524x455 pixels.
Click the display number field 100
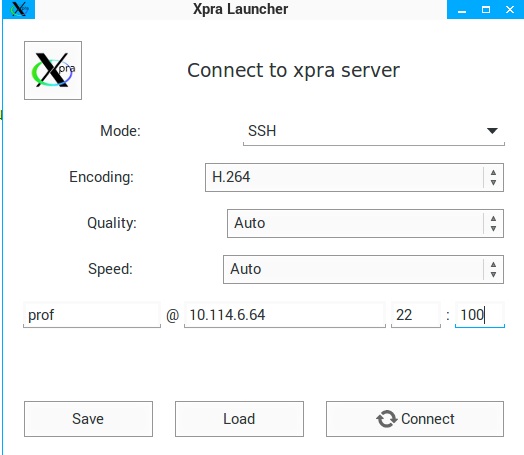tap(480, 315)
